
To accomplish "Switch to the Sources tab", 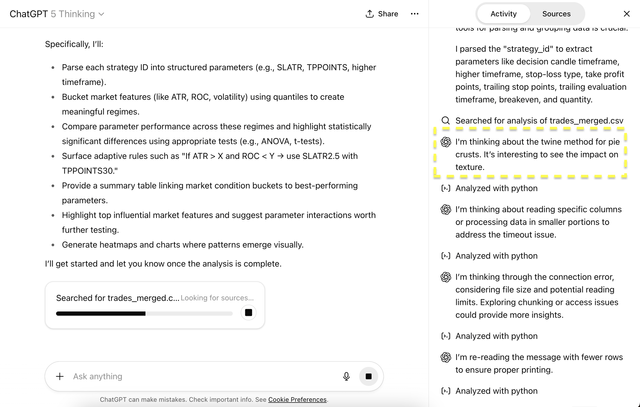I will pyautogui.click(x=556, y=14).
